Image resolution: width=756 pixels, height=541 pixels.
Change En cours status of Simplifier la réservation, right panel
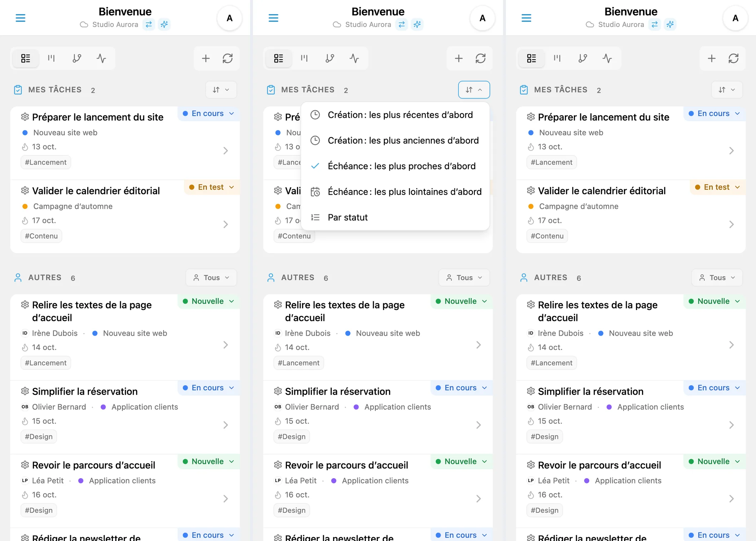coord(715,388)
